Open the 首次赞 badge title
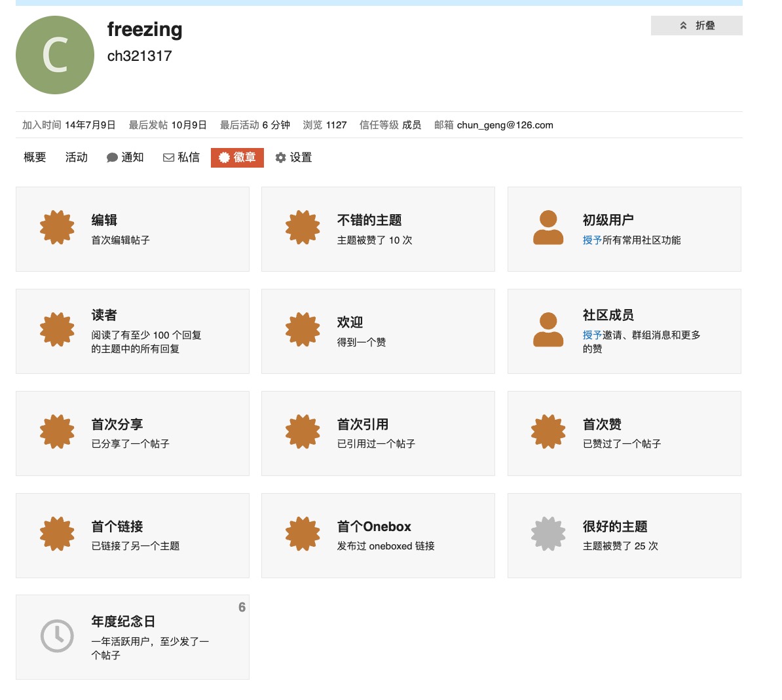Screen dimensions: 782x700 pyautogui.click(x=602, y=424)
